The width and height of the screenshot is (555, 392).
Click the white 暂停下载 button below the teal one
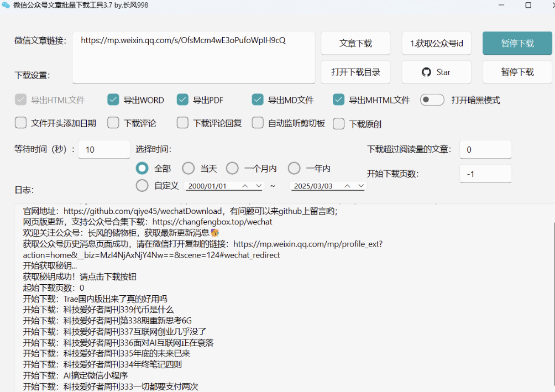point(517,72)
